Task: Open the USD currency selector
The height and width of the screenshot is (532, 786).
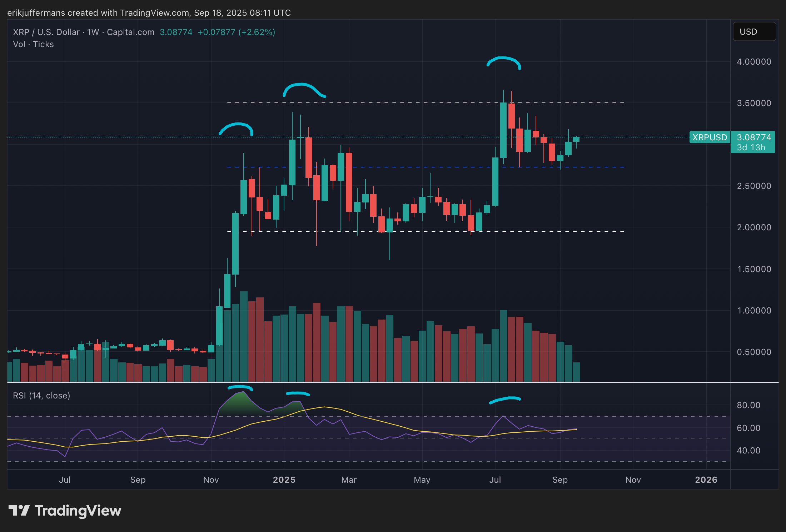Action: (754, 32)
